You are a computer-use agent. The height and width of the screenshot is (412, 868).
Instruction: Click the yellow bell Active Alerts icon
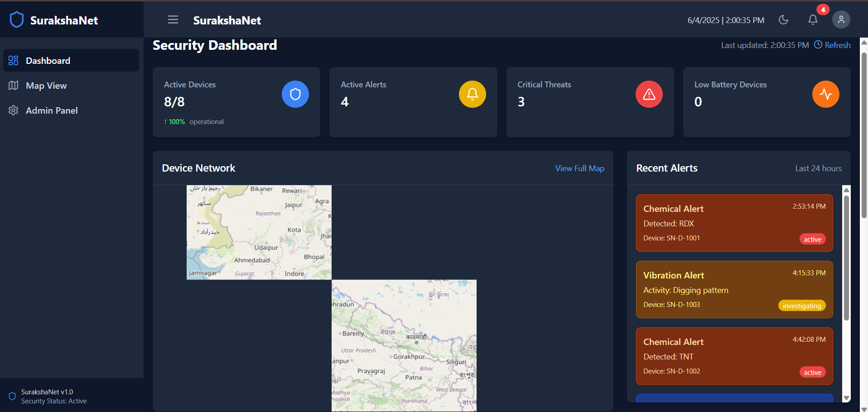[x=472, y=94]
